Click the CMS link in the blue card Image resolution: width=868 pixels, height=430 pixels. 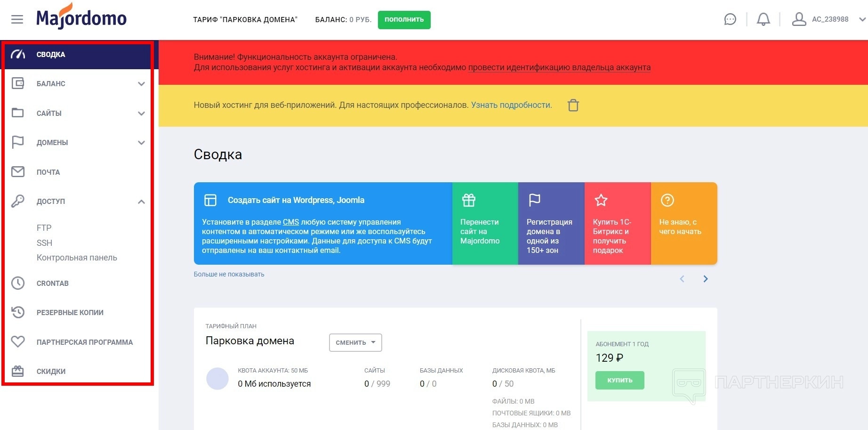pyautogui.click(x=291, y=222)
